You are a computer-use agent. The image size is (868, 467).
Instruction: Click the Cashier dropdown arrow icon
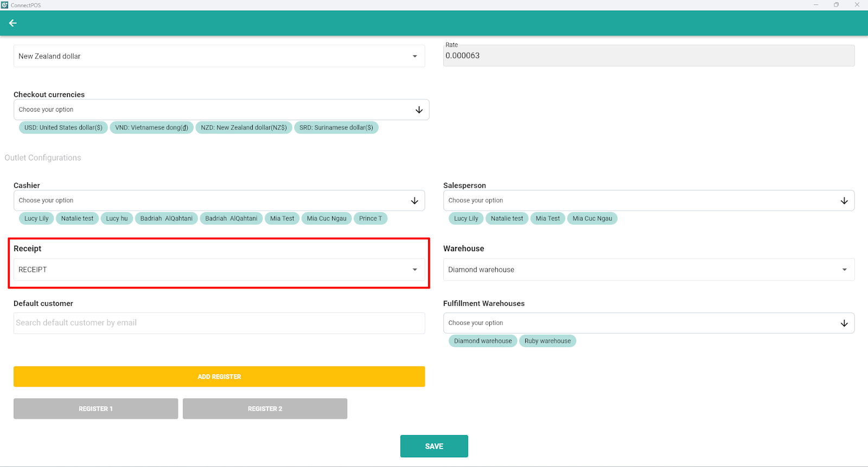coord(414,201)
